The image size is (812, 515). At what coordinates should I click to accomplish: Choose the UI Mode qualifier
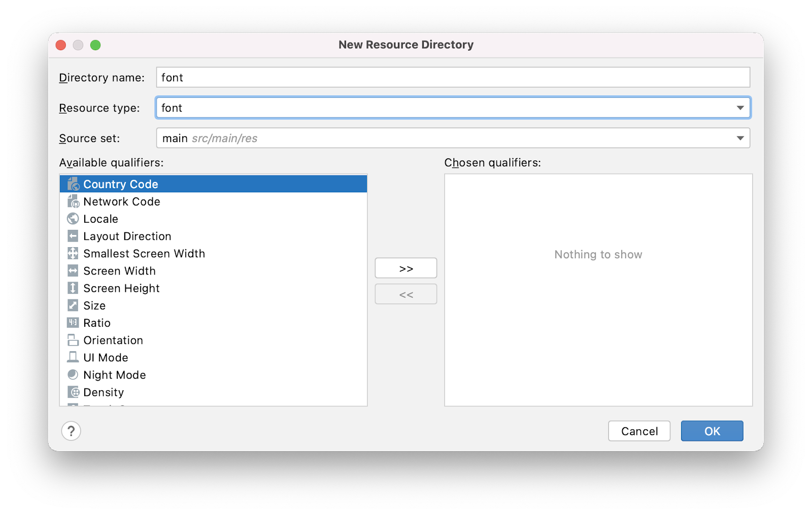[105, 357]
